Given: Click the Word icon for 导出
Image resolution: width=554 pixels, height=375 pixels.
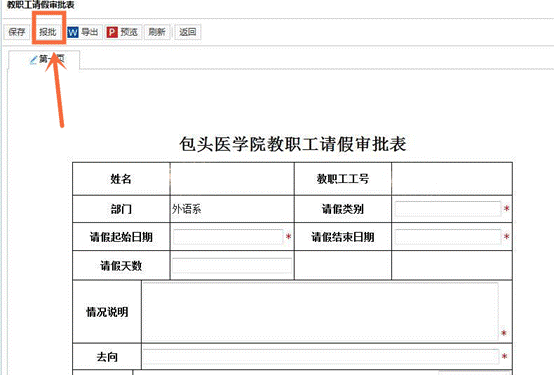Looking at the screenshot, I should pyautogui.click(x=72, y=33).
